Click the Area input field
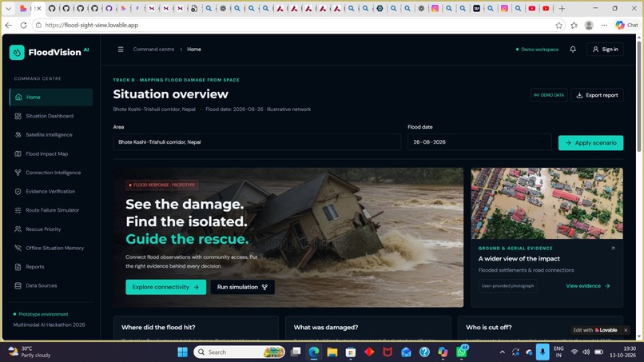The width and height of the screenshot is (644, 362). point(256,142)
